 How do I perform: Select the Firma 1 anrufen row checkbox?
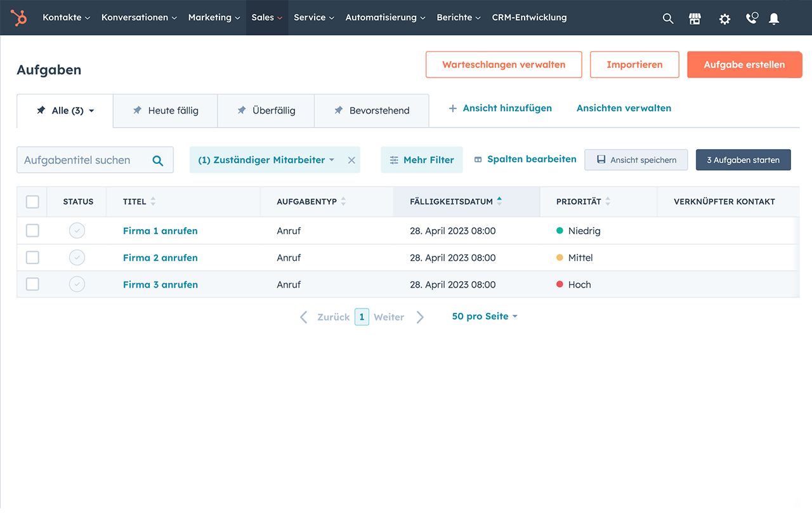[x=32, y=231]
